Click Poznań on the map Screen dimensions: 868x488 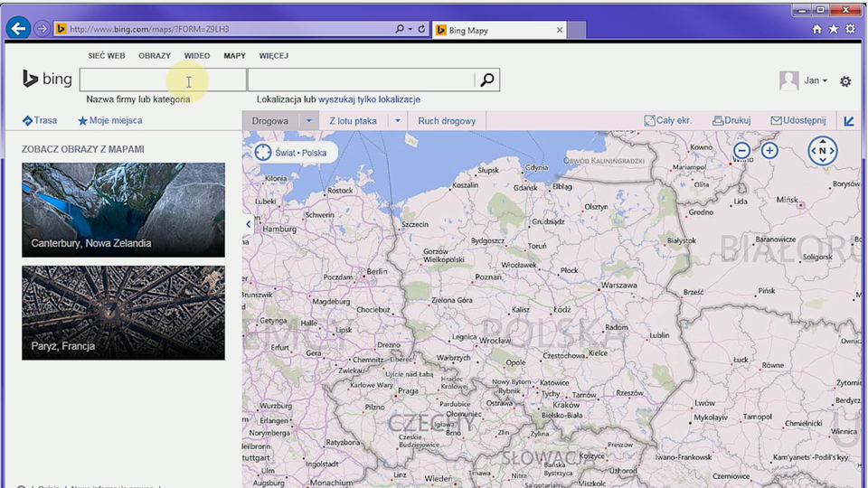pyautogui.click(x=488, y=277)
